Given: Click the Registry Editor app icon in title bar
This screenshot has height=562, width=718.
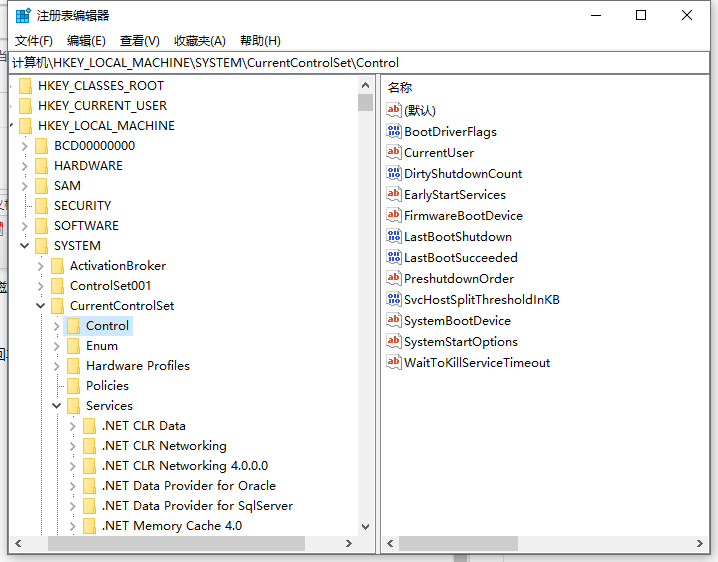Looking at the screenshot, I should click(x=22, y=15).
